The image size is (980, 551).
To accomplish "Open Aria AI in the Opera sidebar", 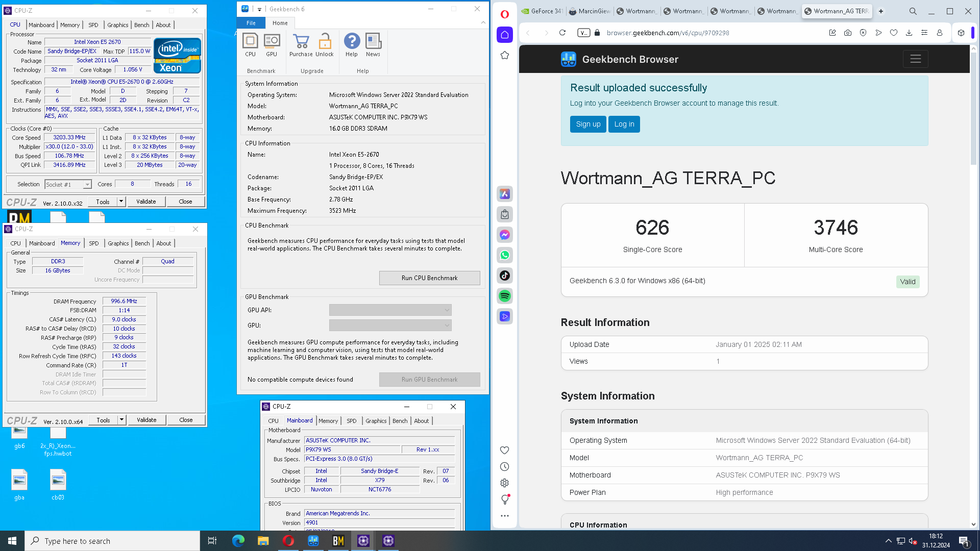I will (505, 194).
